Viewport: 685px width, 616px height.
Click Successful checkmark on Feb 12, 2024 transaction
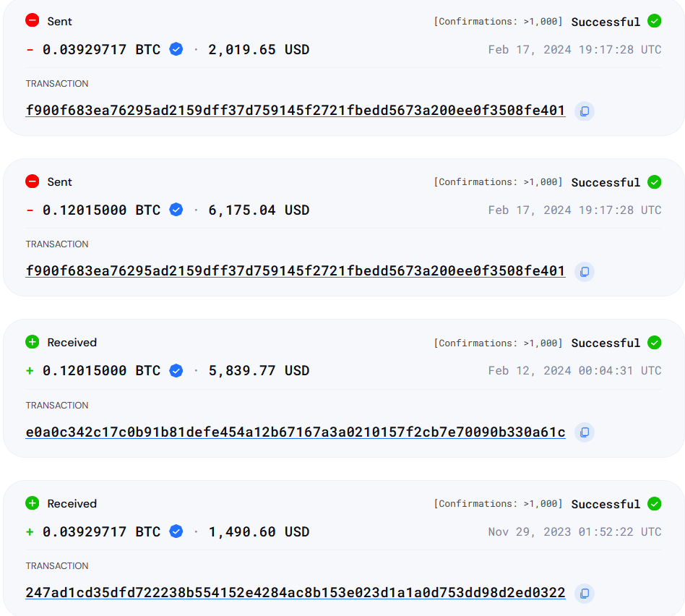[x=654, y=342]
